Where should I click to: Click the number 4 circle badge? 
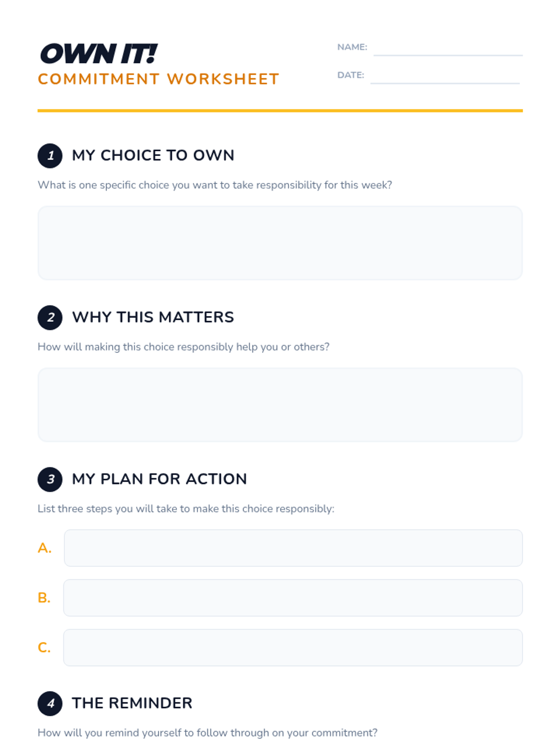[x=50, y=703]
